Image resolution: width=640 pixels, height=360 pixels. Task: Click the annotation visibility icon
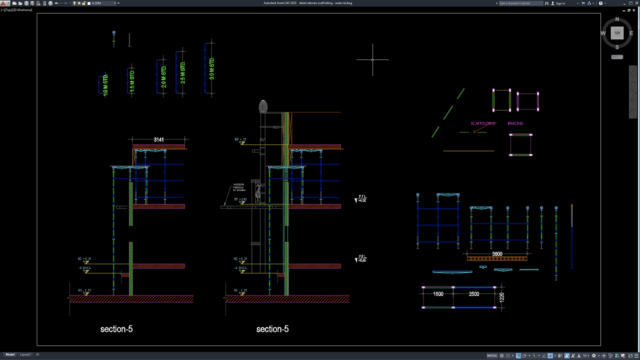(x=567, y=356)
